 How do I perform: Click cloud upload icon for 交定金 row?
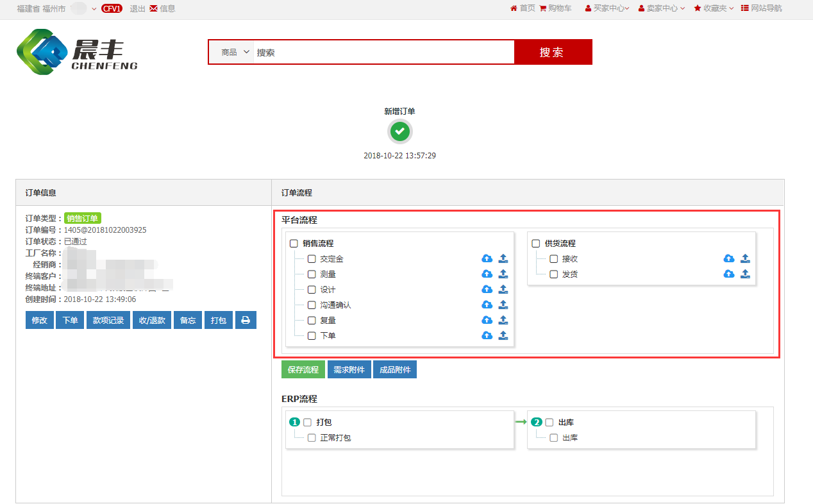coord(487,258)
